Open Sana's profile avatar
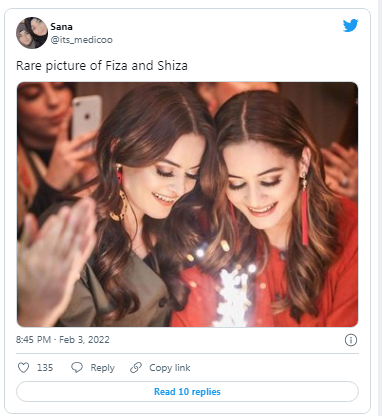Viewport: 382px width, 416px height. coord(32,33)
